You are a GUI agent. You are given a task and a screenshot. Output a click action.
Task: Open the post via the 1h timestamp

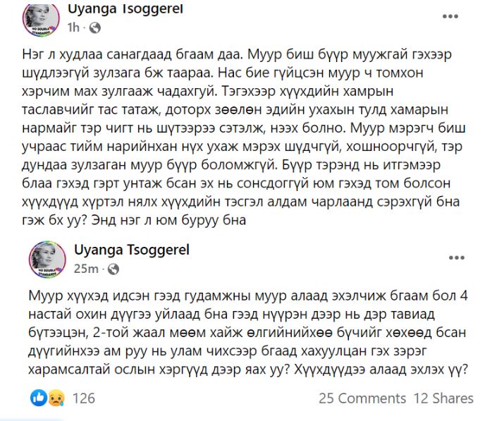[73, 28]
